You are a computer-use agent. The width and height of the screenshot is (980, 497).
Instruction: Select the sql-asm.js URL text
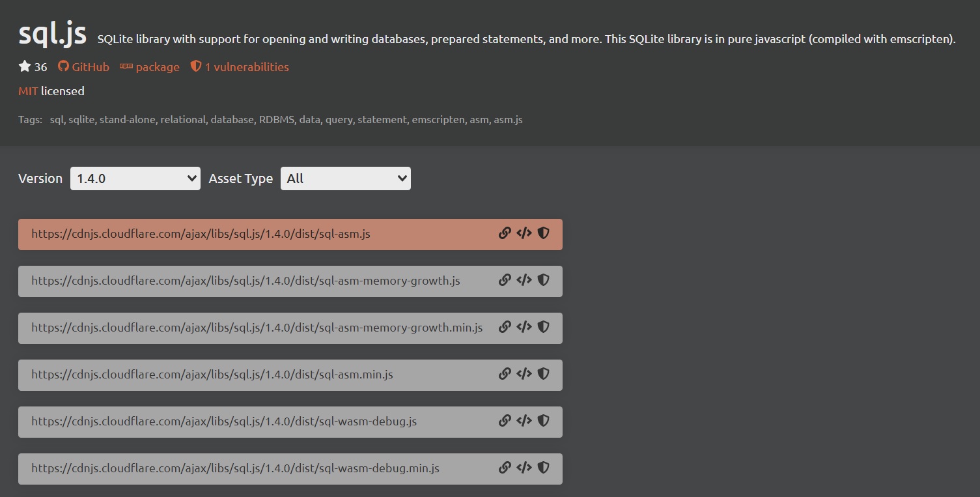[x=201, y=233]
